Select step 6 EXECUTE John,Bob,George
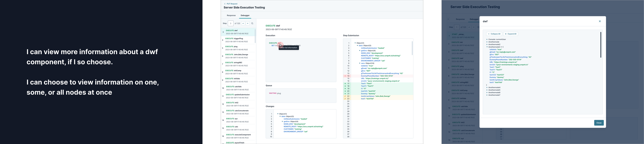644x144 pixels. (238, 56)
